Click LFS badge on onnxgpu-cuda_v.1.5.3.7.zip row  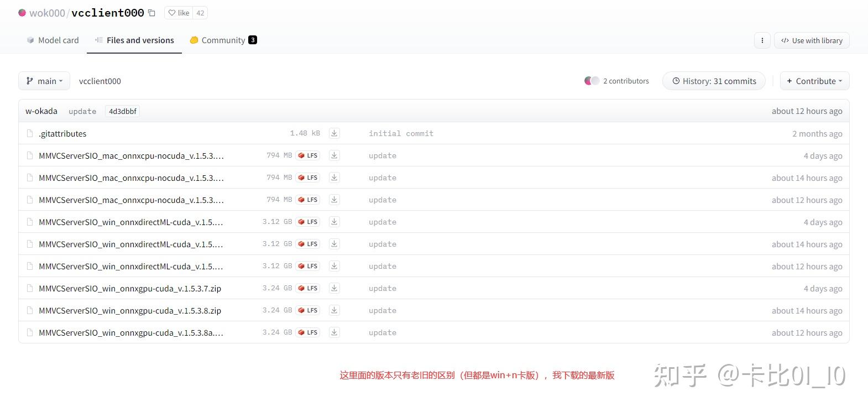tap(307, 288)
